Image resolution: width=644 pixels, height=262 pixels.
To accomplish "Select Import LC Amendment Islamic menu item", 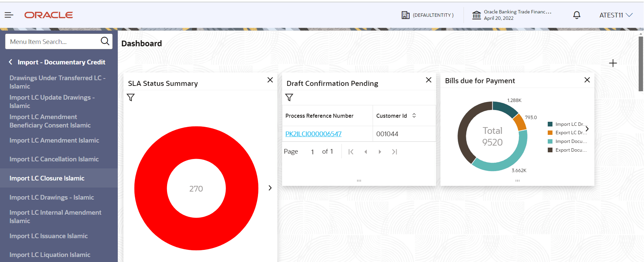I will (54, 140).
